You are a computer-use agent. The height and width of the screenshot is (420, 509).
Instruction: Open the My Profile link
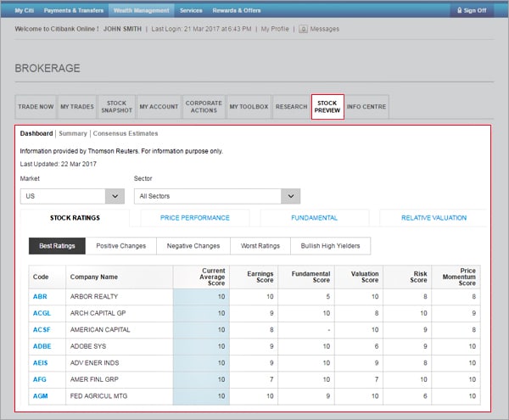[275, 29]
